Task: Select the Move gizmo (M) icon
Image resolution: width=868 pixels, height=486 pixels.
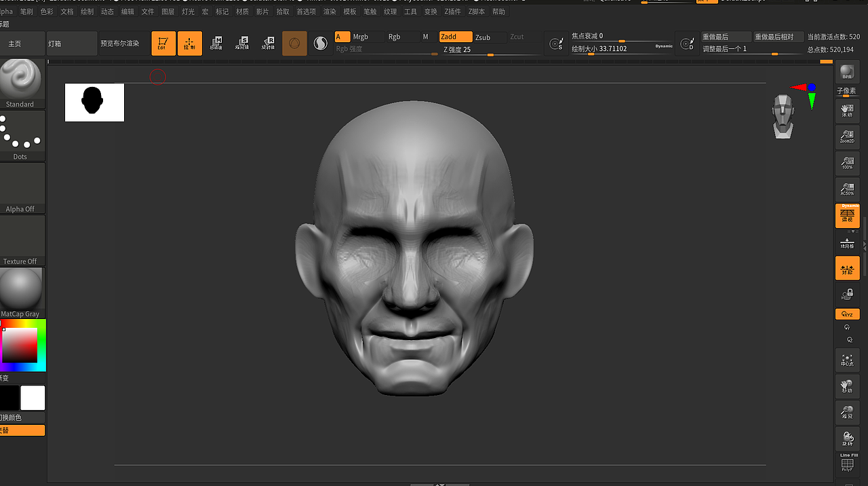Action: 216,43
